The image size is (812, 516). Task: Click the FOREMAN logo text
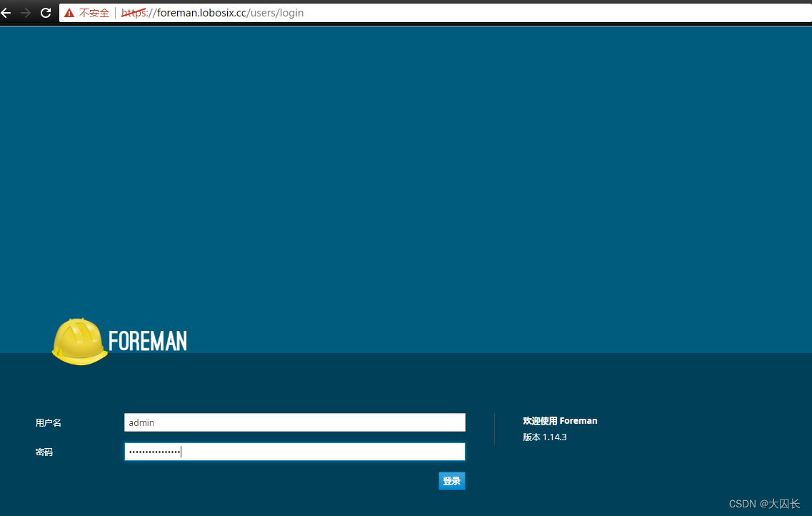pos(148,342)
